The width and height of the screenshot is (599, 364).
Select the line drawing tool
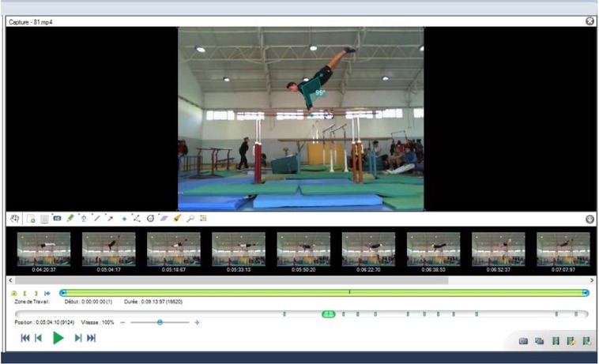(96, 218)
